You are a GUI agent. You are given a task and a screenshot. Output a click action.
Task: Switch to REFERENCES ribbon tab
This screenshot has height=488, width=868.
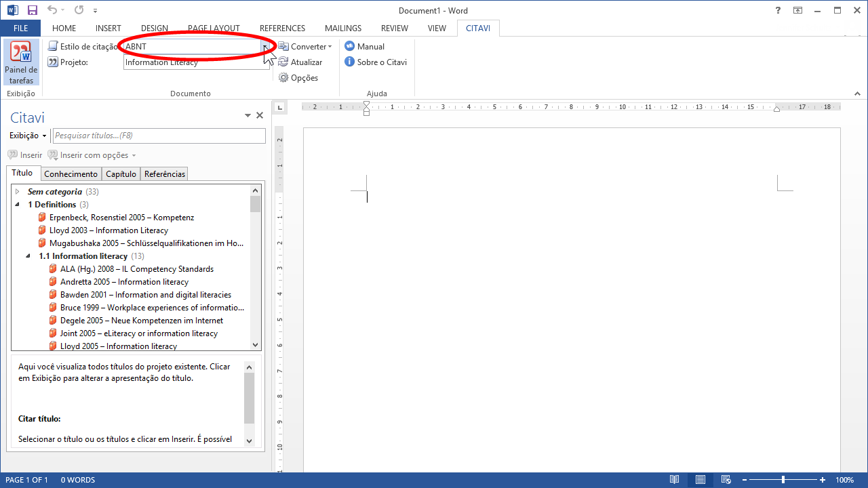click(x=282, y=28)
